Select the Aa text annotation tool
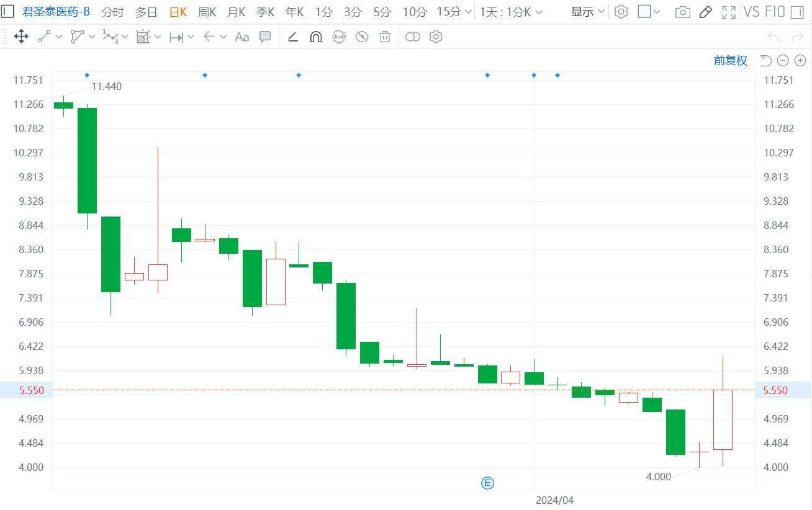Viewport: 812px width, 510px height. click(x=241, y=37)
